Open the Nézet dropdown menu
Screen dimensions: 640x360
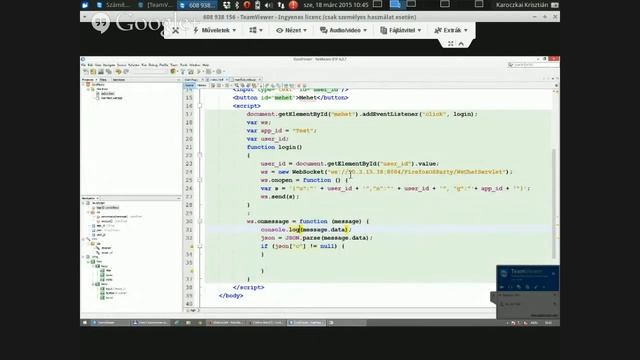pos(291,30)
